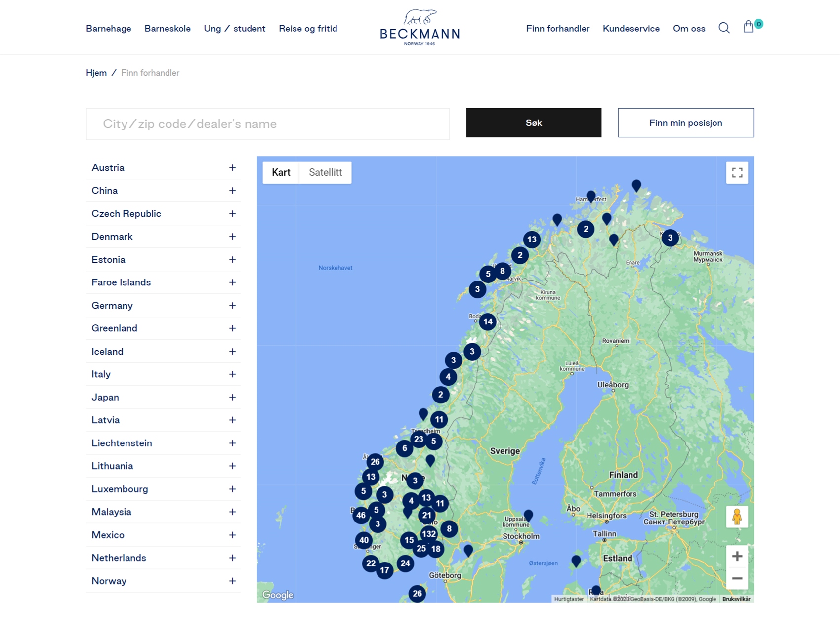Click Finn min posisjon button
The width and height of the screenshot is (840, 643).
pyautogui.click(x=685, y=123)
